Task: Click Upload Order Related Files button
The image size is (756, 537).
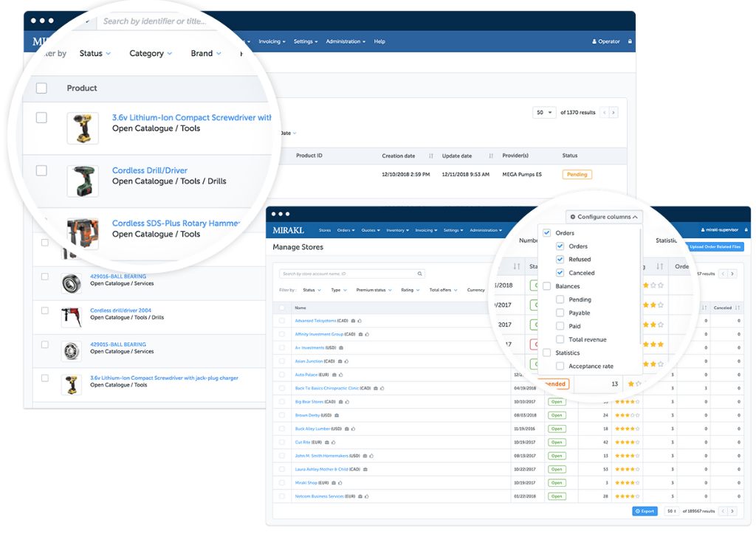Action: point(715,246)
